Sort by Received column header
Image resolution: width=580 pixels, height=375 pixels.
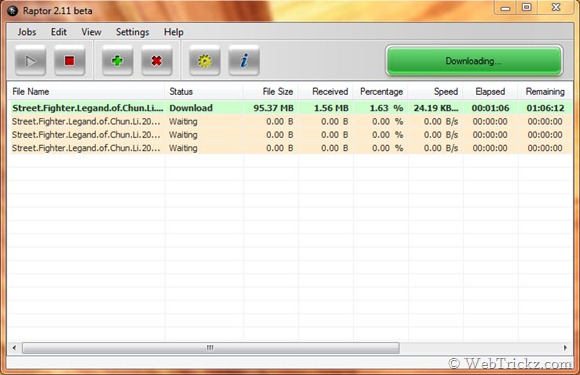[326, 91]
